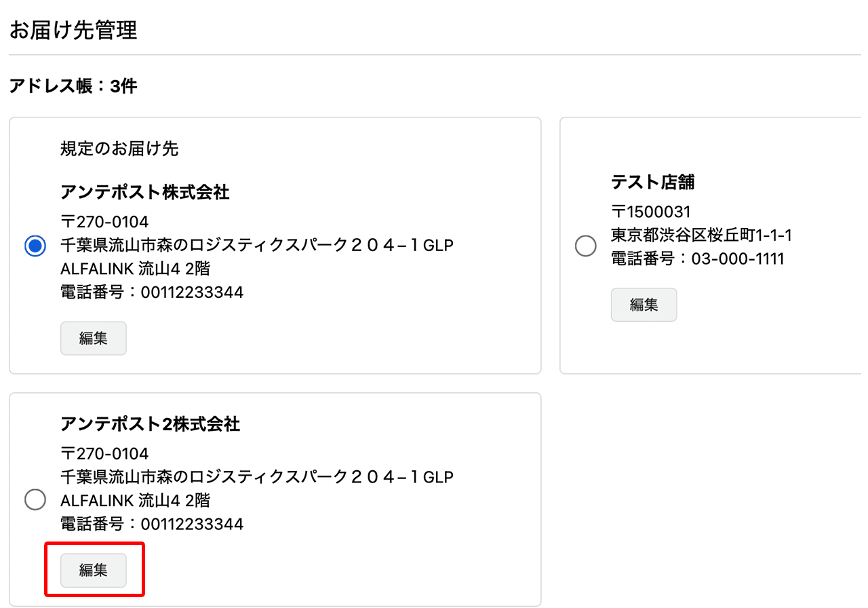
Task: Edit the テスト店舗 address entry
Action: [x=643, y=305]
